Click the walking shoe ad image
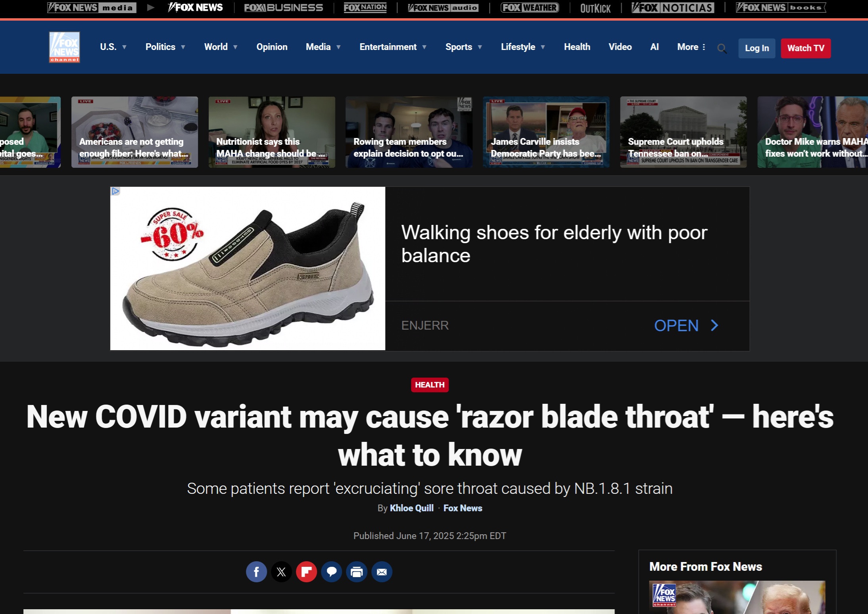 coord(248,269)
